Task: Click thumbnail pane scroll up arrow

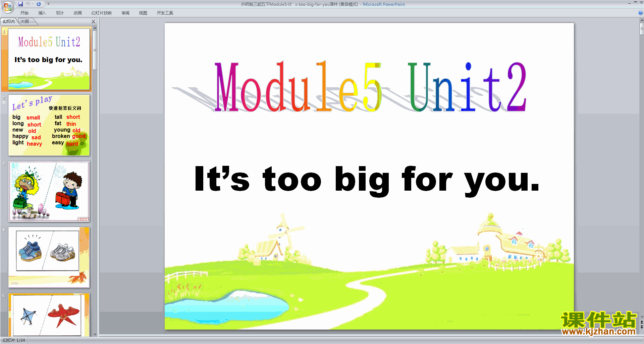Action: point(95,28)
